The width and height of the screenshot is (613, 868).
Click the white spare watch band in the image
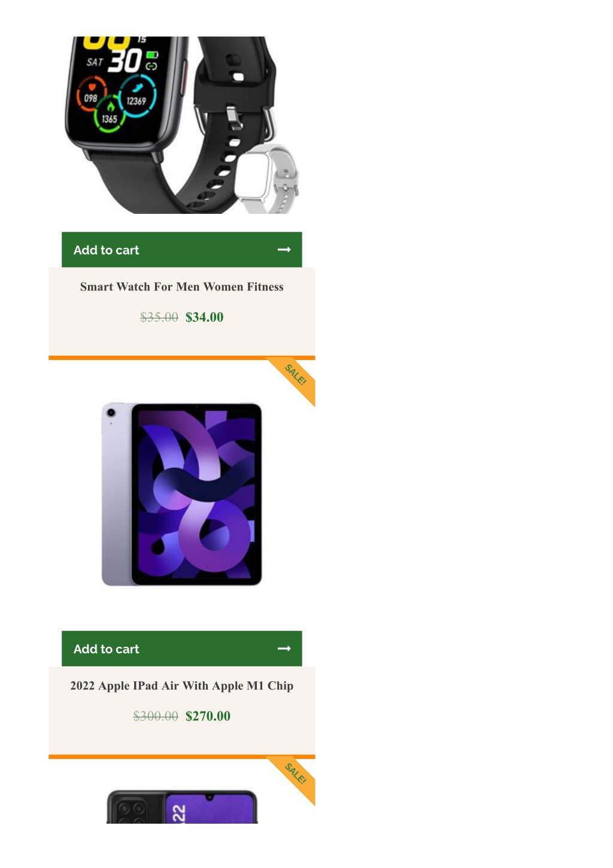click(267, 179)
